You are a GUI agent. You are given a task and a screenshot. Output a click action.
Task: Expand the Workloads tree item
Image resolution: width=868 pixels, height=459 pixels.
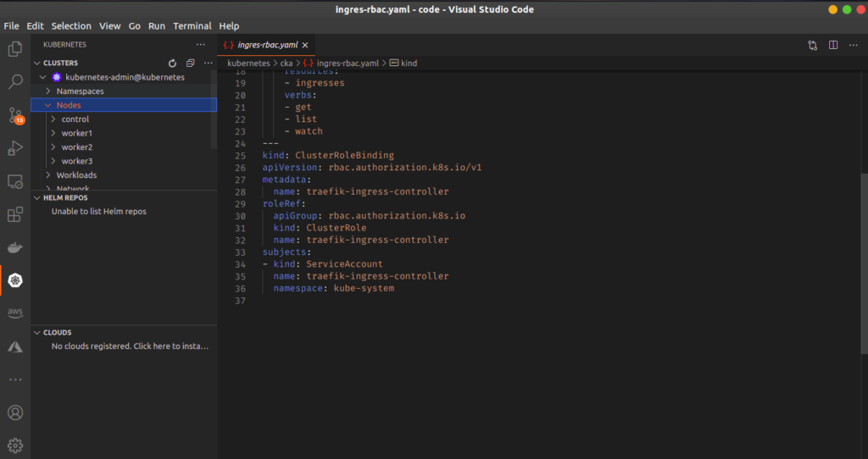[x=48, y=175]
